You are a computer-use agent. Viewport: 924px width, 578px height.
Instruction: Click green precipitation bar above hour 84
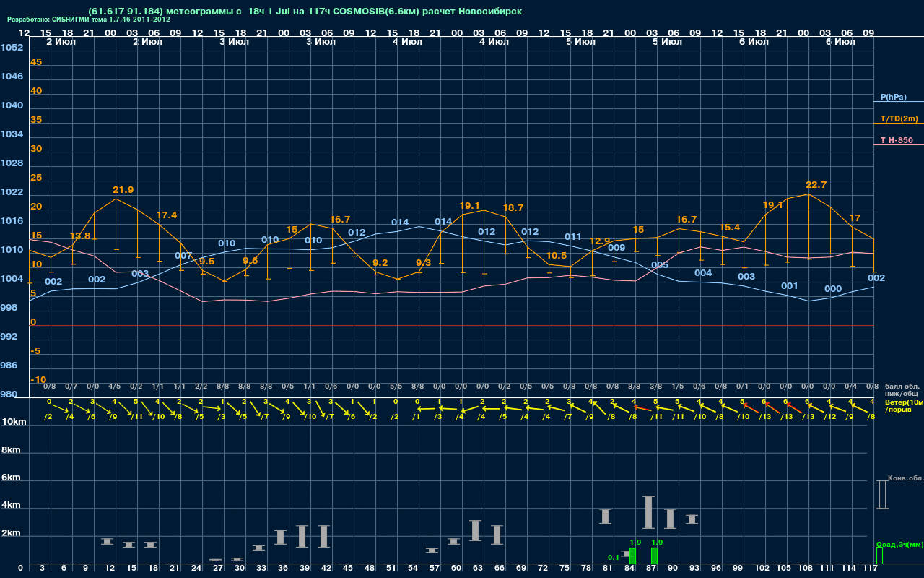[633, 556]
